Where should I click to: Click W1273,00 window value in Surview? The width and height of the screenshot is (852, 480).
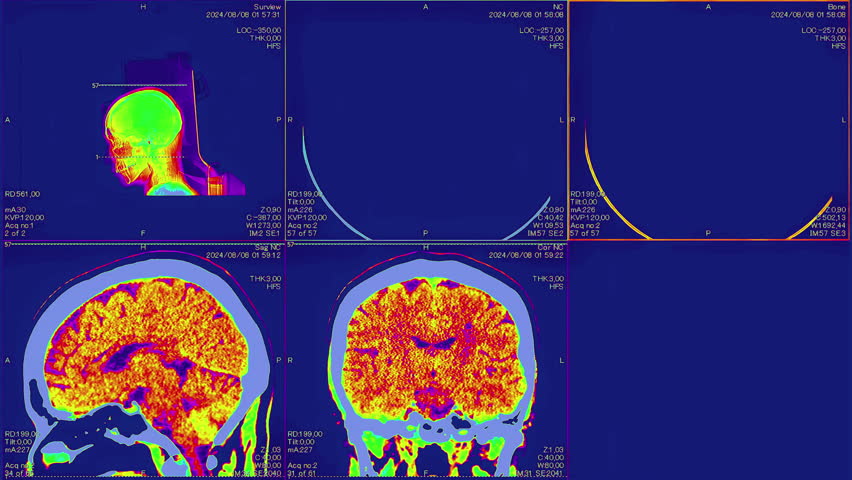(261, 225)
